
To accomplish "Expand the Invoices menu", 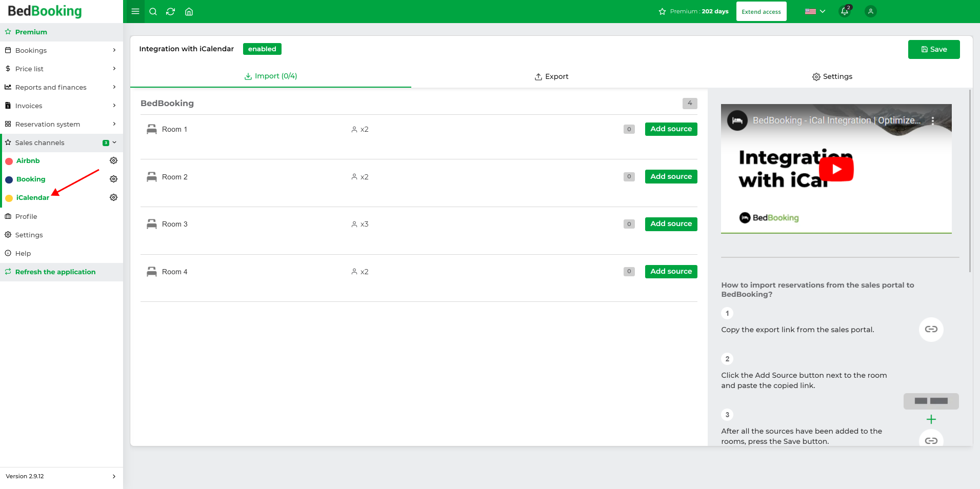I will 62,106.
